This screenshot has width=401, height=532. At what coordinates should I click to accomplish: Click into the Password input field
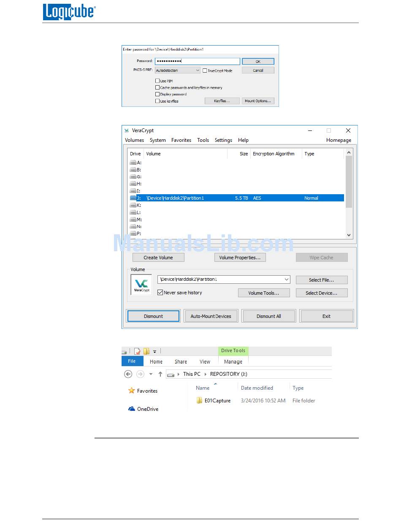tap(198, 61)
